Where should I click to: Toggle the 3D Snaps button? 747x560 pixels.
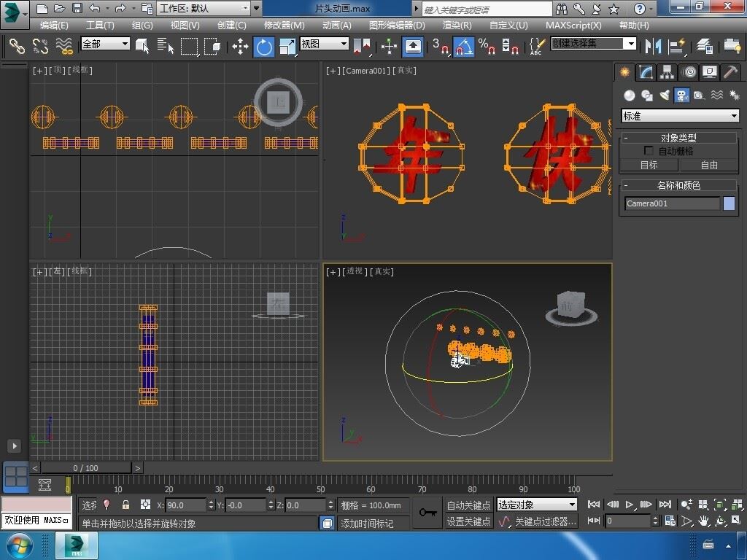pos(441,46)
